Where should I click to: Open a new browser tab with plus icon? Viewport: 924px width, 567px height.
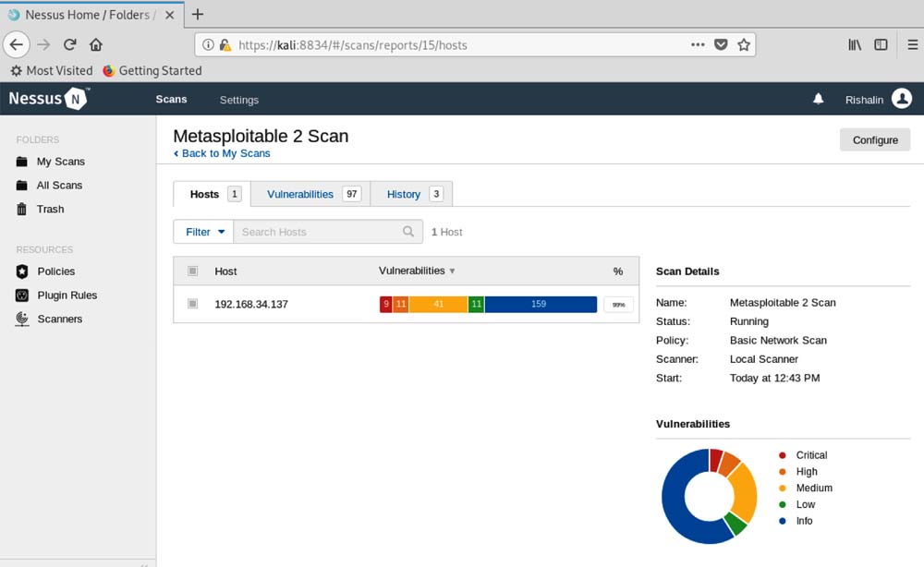point(198,14)
